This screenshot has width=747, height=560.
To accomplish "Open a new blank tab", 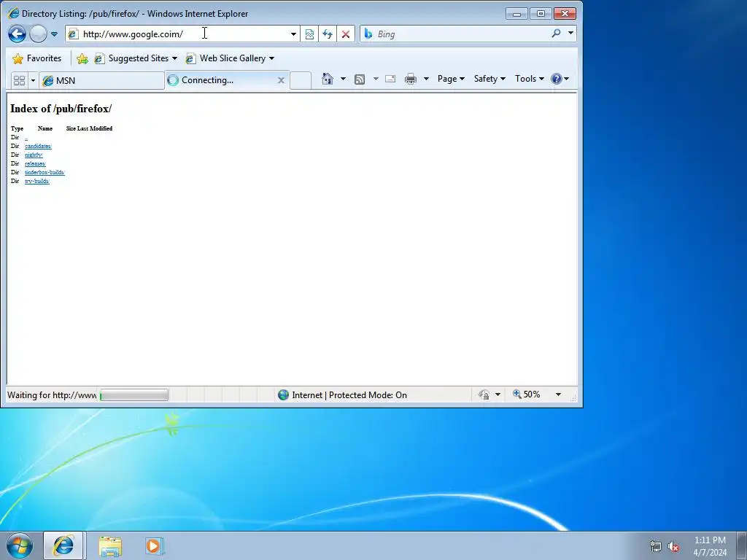I will click(301, 80).
